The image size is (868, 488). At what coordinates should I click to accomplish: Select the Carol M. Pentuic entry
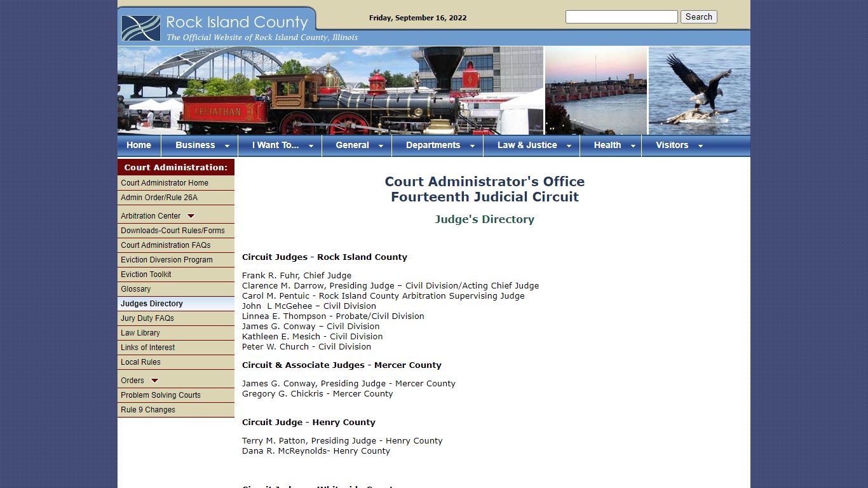383,296
